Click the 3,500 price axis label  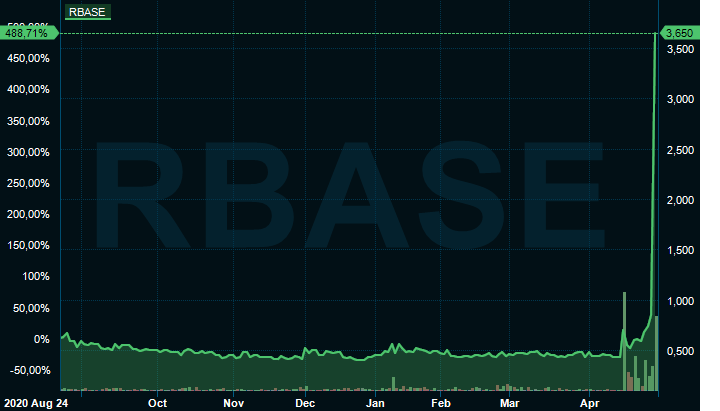click(680, 49)
